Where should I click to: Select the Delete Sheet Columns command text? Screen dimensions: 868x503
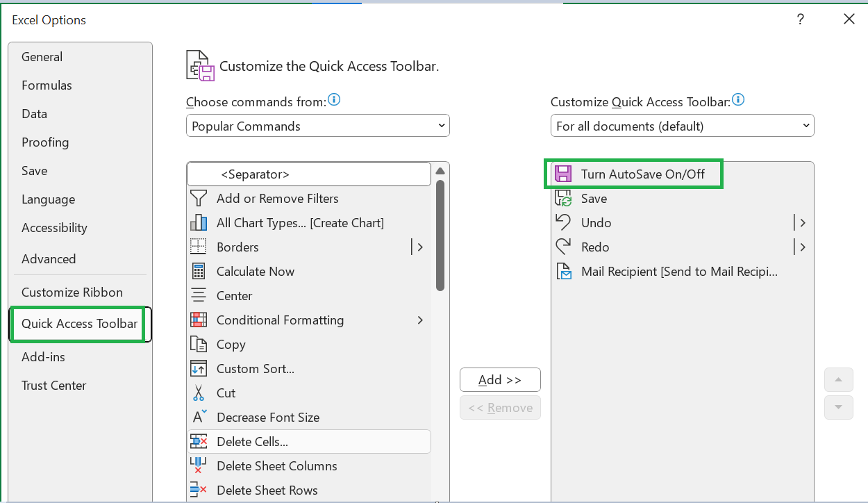pyautogui.click(x=277, y=466)
